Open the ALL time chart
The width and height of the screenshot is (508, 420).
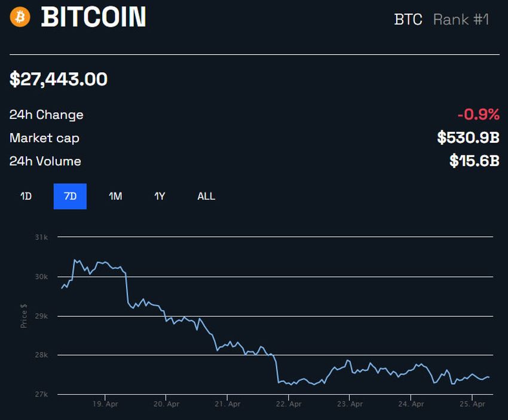click(206, 196)
